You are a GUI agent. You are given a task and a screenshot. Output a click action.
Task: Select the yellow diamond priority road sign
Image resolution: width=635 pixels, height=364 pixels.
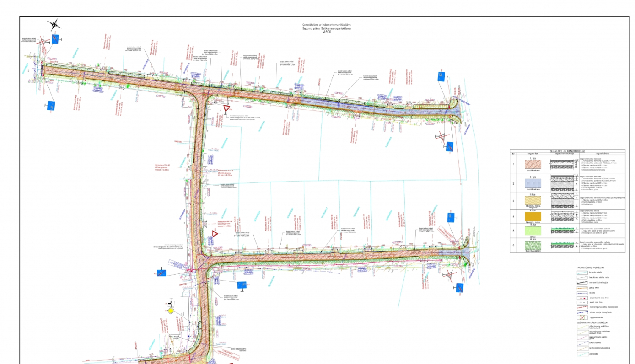[171, 311]
